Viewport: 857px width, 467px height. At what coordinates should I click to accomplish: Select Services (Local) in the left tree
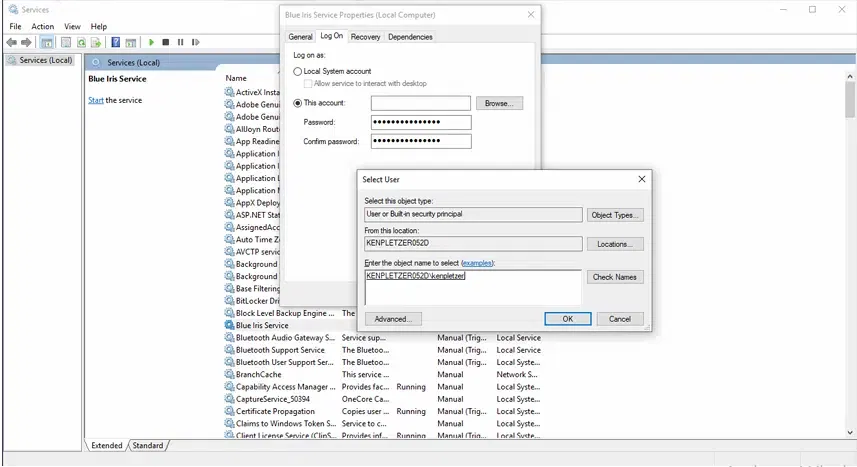pos(46,60)
